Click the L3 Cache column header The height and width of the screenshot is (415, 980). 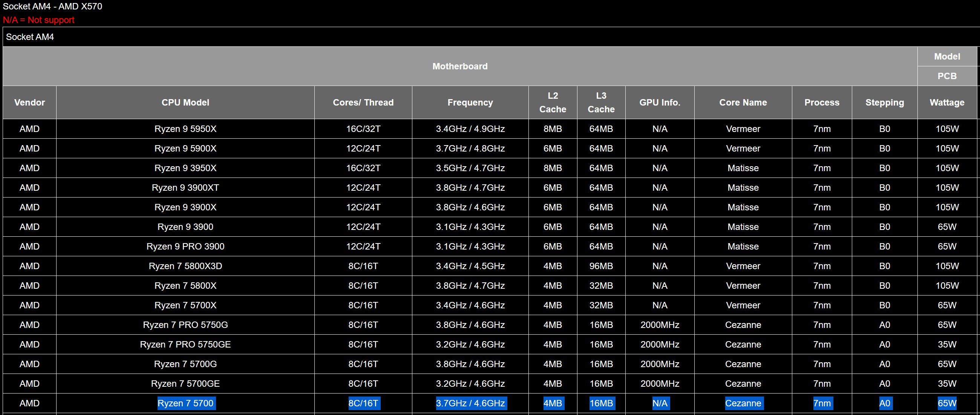tap(601, 102)
